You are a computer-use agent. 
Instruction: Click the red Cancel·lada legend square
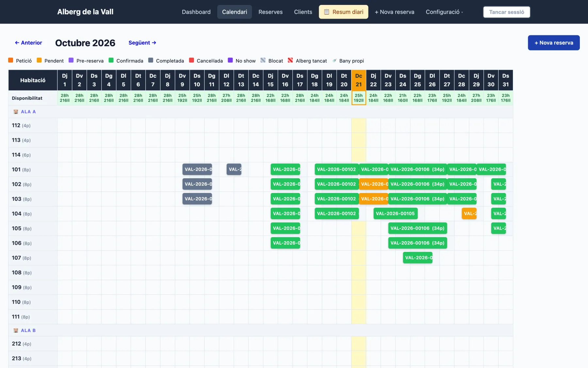point(191,60)
